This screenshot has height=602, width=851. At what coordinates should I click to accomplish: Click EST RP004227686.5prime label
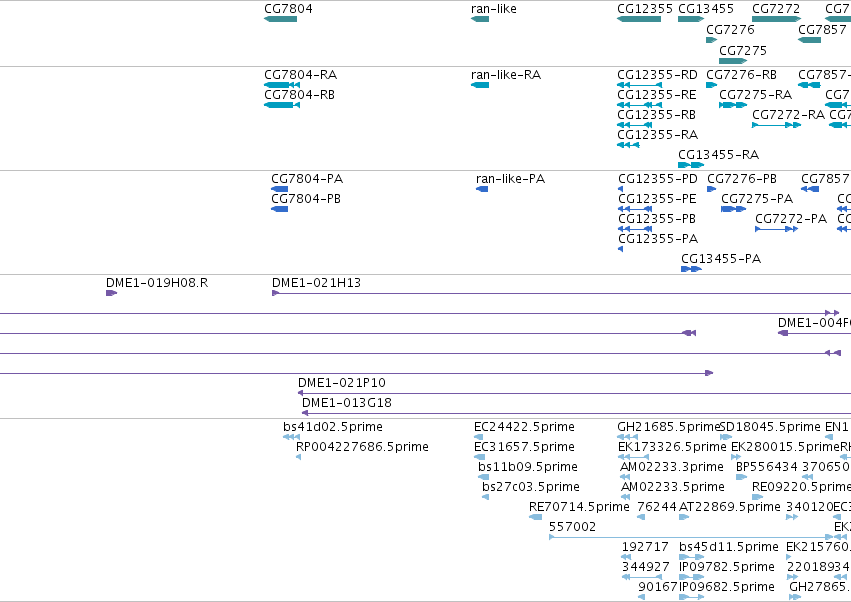click(x=363, y=447)
